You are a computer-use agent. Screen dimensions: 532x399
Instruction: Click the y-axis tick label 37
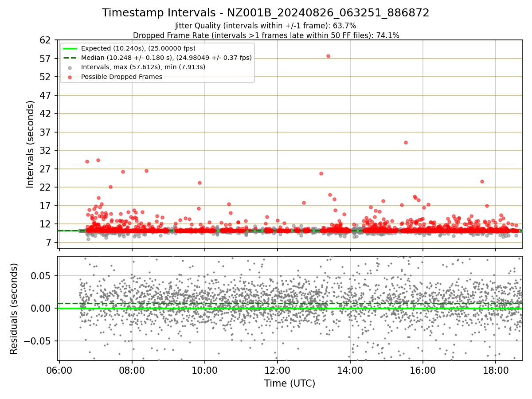point(46,132)
